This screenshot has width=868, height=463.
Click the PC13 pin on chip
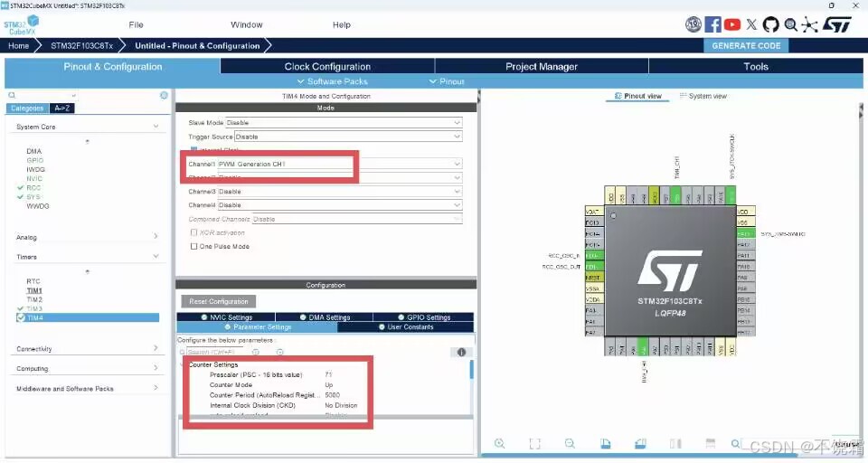point(595,222)
